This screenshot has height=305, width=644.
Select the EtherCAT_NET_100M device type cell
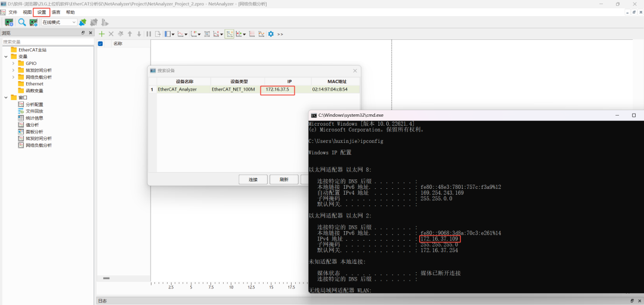click(238, 89)
